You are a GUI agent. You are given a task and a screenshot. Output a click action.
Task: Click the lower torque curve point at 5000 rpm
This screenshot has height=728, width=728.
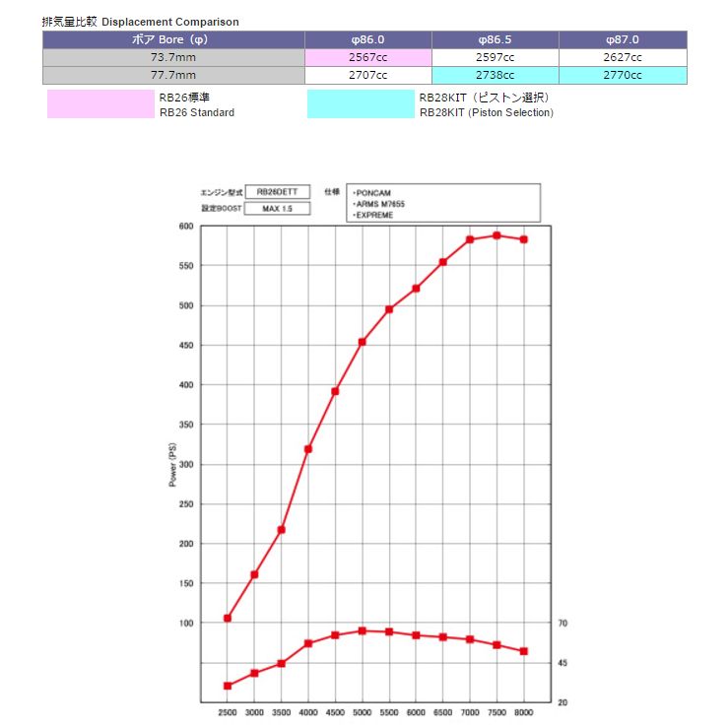point(363,630)
